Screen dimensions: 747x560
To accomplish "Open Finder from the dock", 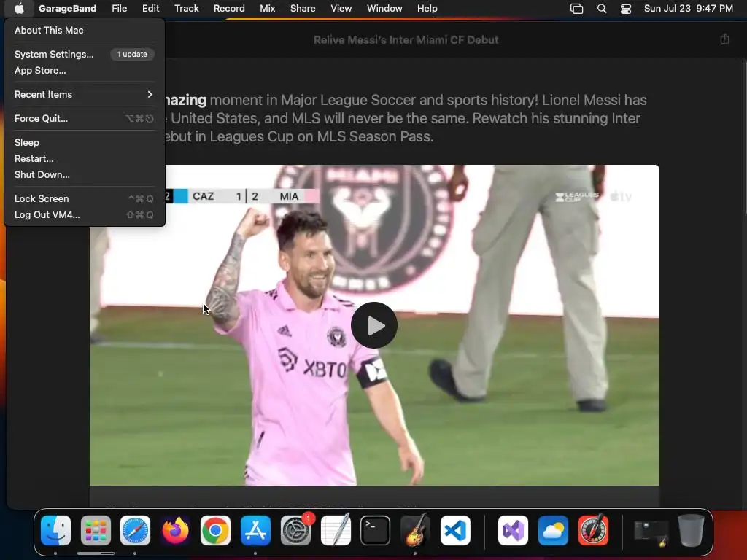I will (x=55, y=530).
